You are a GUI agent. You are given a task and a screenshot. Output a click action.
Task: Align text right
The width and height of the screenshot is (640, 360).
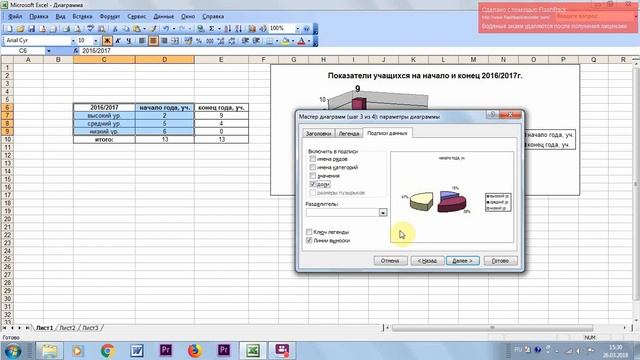pyautogui.click(x=164, y=41)
